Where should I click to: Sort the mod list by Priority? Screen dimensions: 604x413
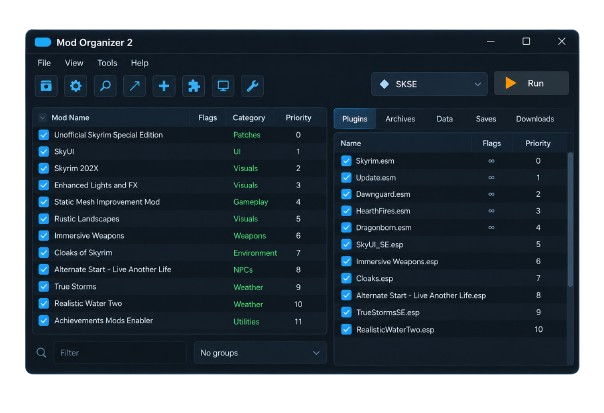pos(298,118)
